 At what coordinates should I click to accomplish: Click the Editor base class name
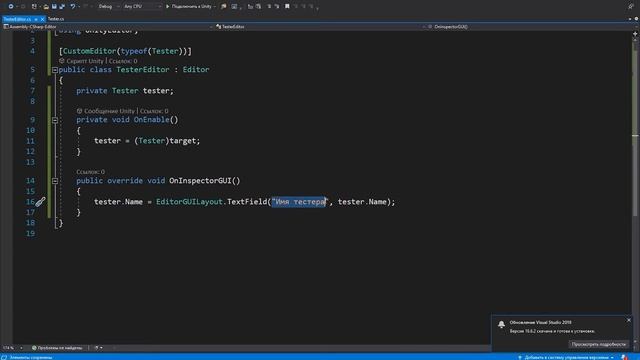(196, 70)
